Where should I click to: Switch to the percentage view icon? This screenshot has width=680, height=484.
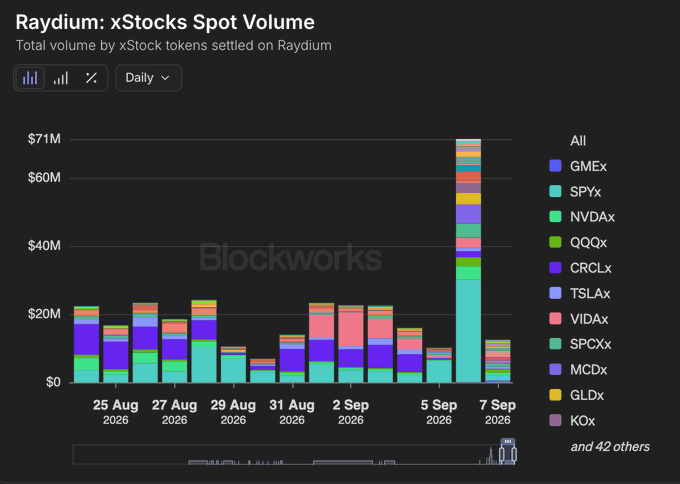91,78
